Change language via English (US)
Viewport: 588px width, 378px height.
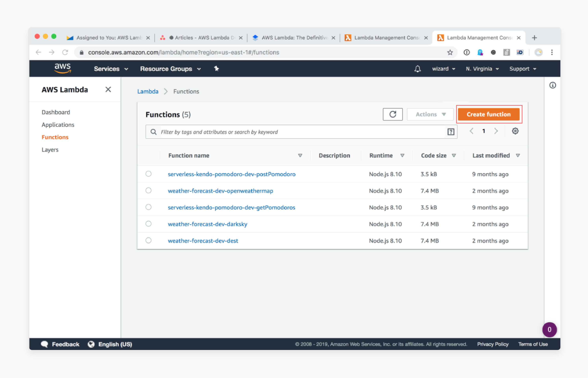(110, 344)
